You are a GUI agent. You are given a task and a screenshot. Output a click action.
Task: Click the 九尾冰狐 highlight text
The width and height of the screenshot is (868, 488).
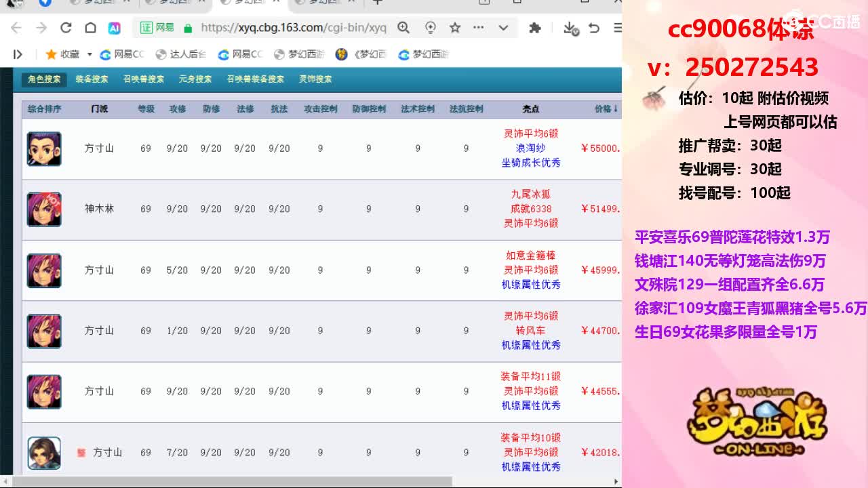[x=531, y=195]
